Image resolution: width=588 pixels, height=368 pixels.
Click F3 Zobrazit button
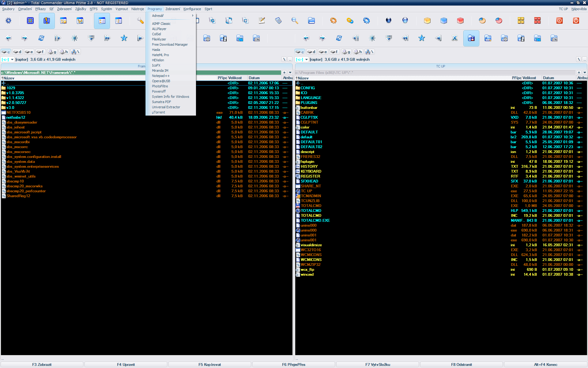pos(42,365)
